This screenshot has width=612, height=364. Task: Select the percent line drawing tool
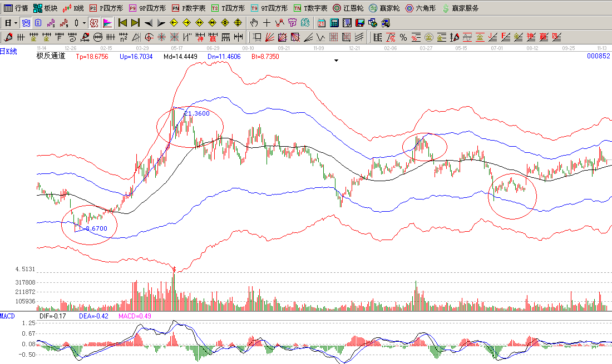click(x=403, y=38)
